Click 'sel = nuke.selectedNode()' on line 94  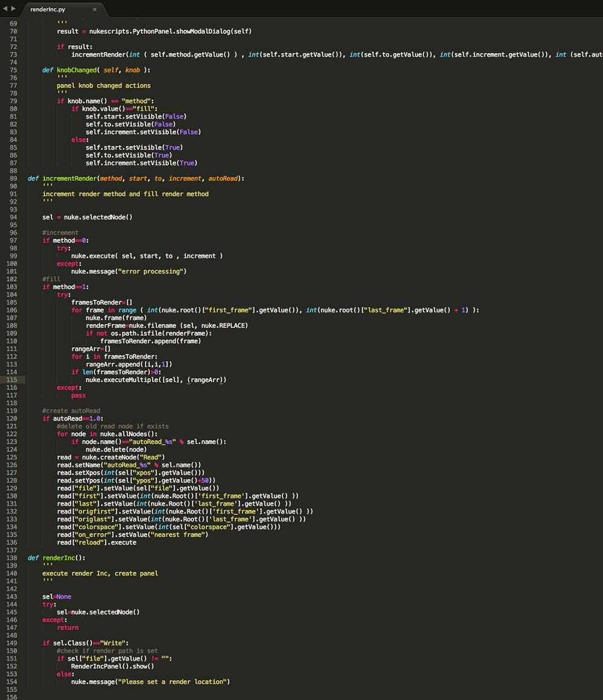click(87, 218)
